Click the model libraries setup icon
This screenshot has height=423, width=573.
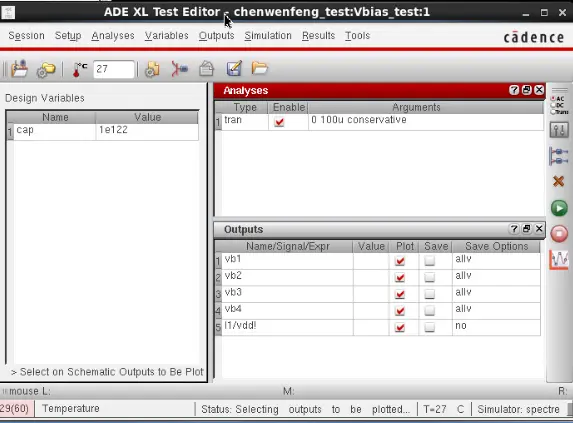click(x=152, y=69)
